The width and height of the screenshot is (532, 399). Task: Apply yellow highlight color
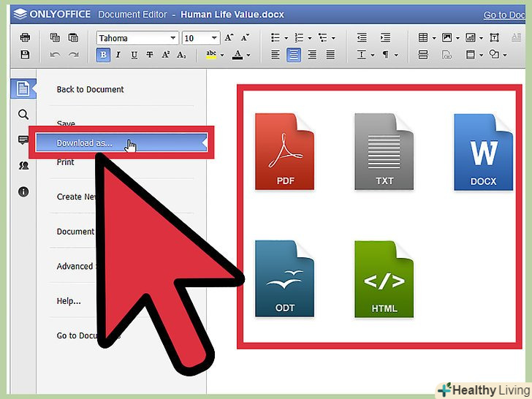pyautogui.click(x=211, y=55)
